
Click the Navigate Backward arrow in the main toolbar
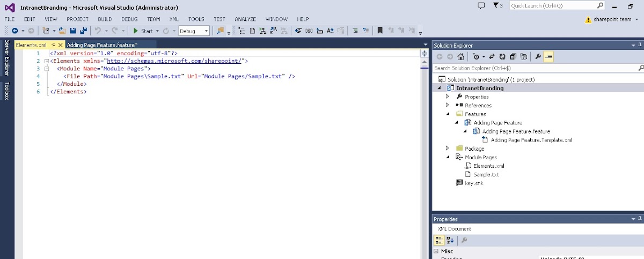14,31
